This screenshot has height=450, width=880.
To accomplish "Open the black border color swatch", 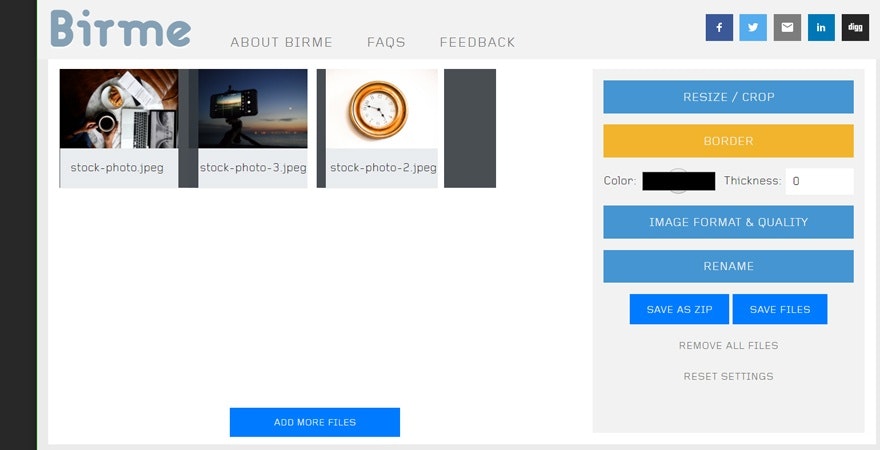I will 678,181.
